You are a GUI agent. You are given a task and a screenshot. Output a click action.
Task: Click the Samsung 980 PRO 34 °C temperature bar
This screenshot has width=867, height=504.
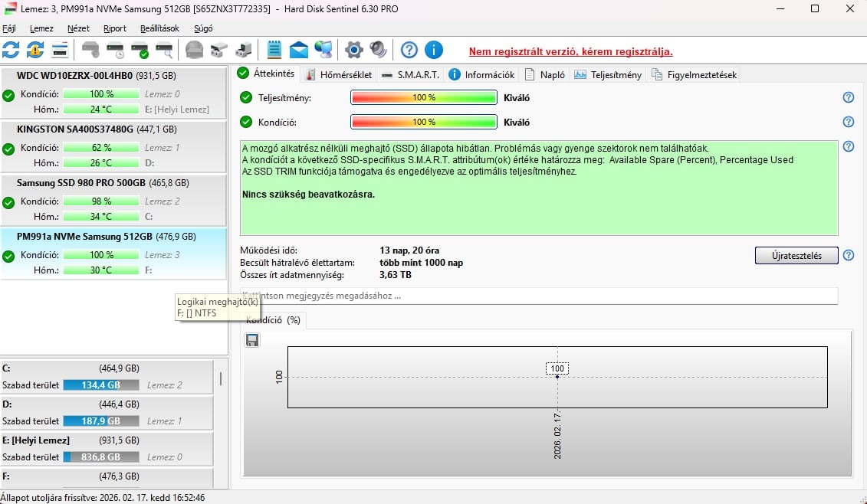pos(100,217)
